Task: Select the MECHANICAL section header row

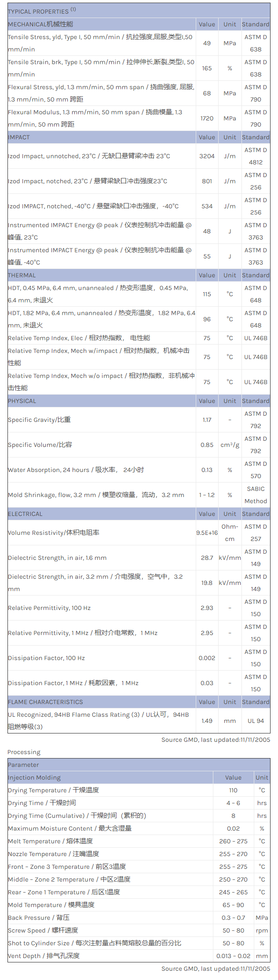Action: pyautogui.click(x=40, y=24)
